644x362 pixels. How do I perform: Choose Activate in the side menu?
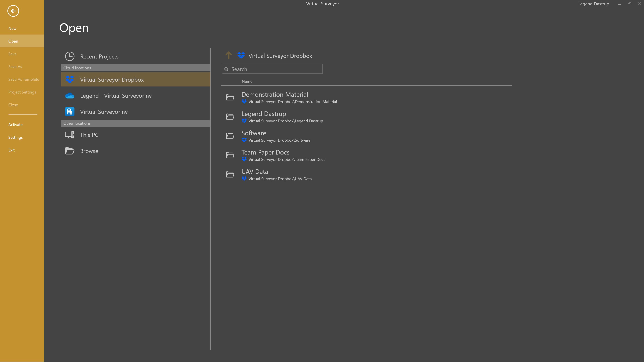[x=15, y=125]
